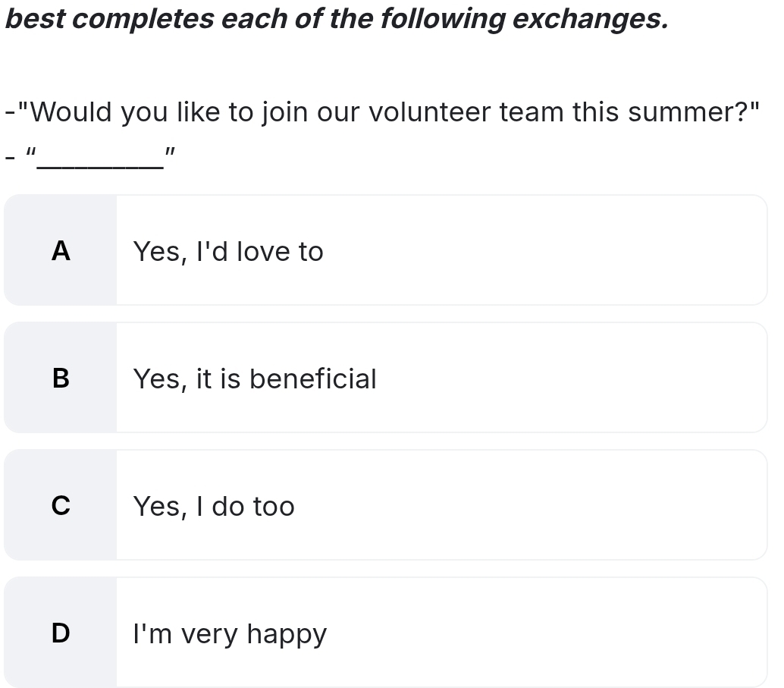Viewport: 784px width, 688px height.
Task: Click the letter B badge
Action: point(61,378)
